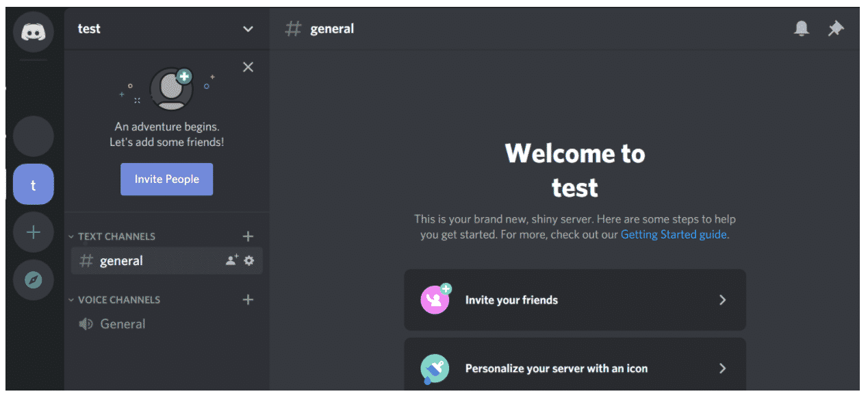This screenshot has width=868, height=396.
Task: Open Personalize your server with an icon
Action: 574,367
